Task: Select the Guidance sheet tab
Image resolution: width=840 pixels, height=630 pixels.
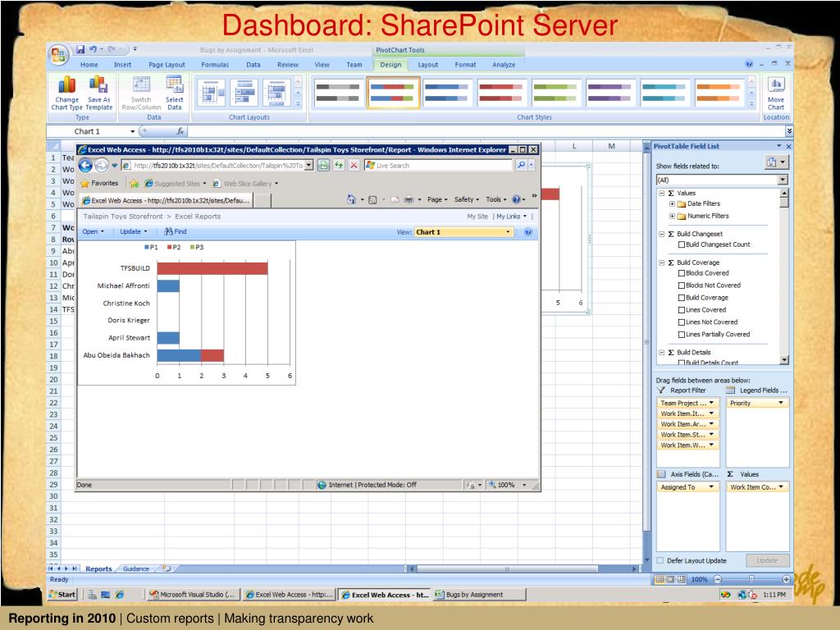Action: 136,568
